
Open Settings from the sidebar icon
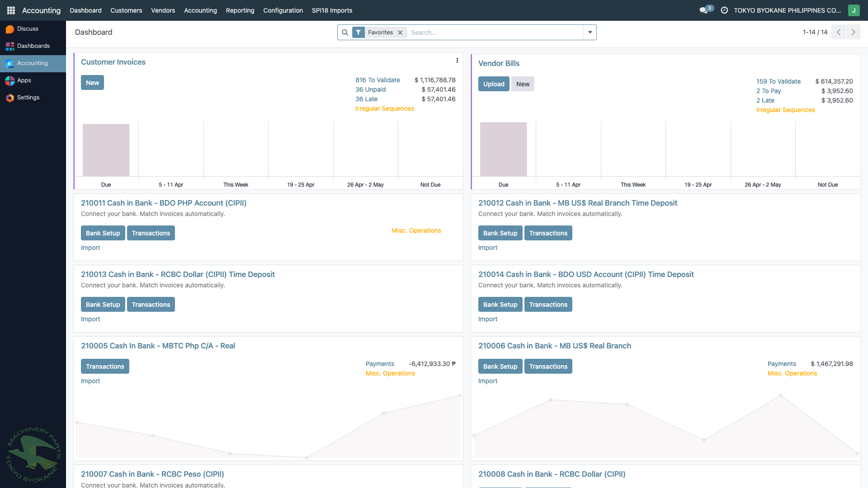[28, 97]
